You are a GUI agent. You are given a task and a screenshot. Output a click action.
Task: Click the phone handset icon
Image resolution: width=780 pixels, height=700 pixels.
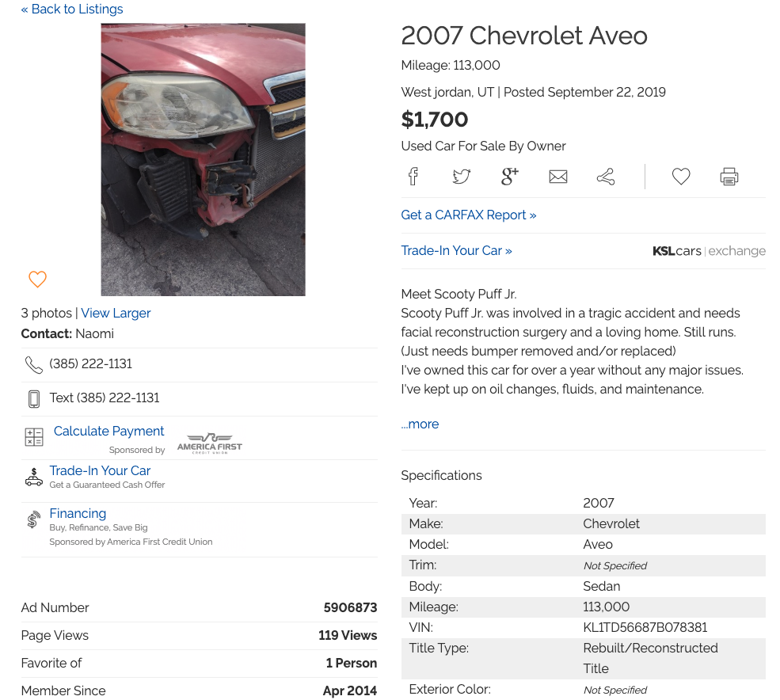pos(34,365)
